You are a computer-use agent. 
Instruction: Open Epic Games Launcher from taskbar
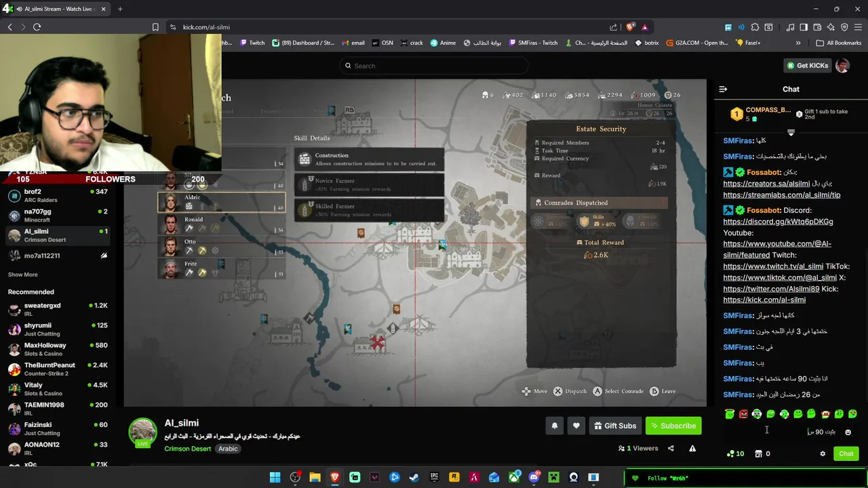(x=434, y=477)
